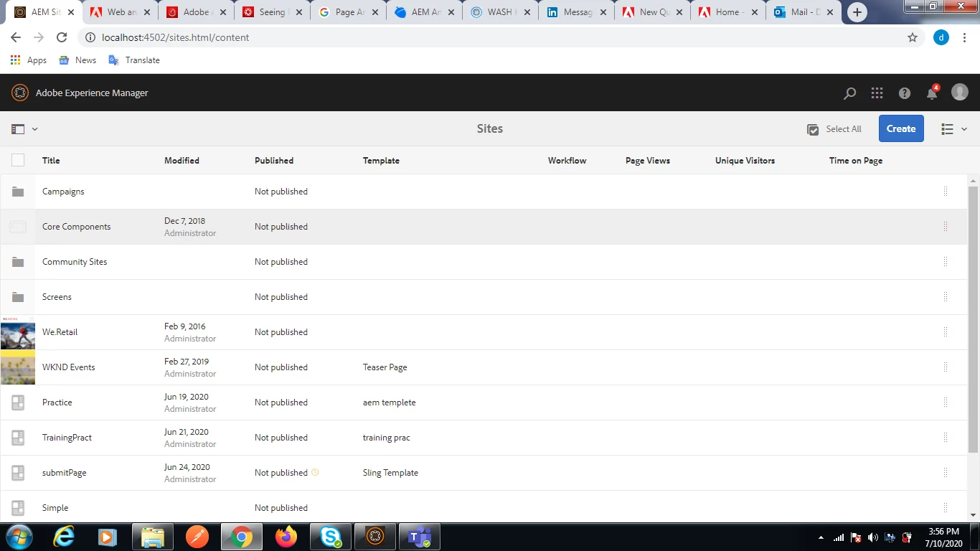
Task: Sort by Time on Page column
Action: [x=856, y=161]
